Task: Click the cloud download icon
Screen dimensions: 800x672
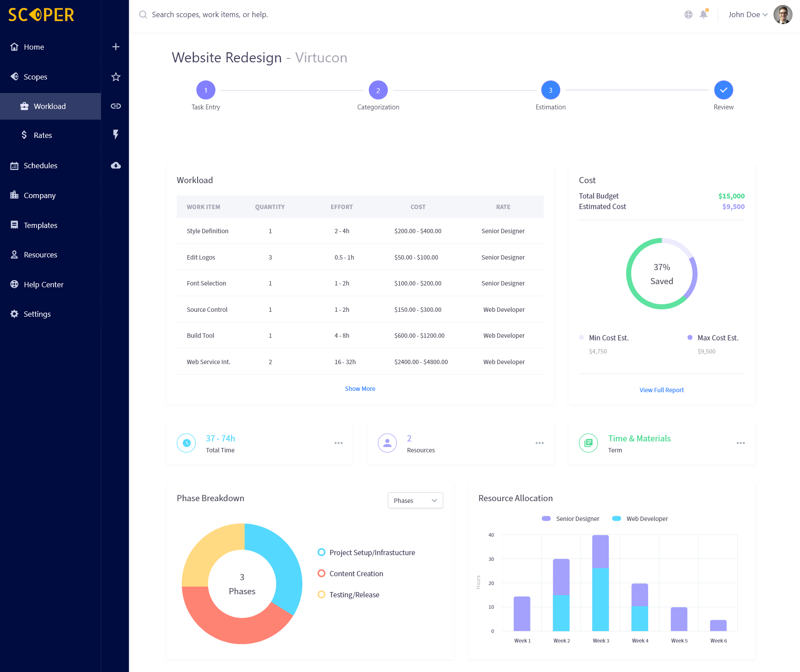Action: 115,166
